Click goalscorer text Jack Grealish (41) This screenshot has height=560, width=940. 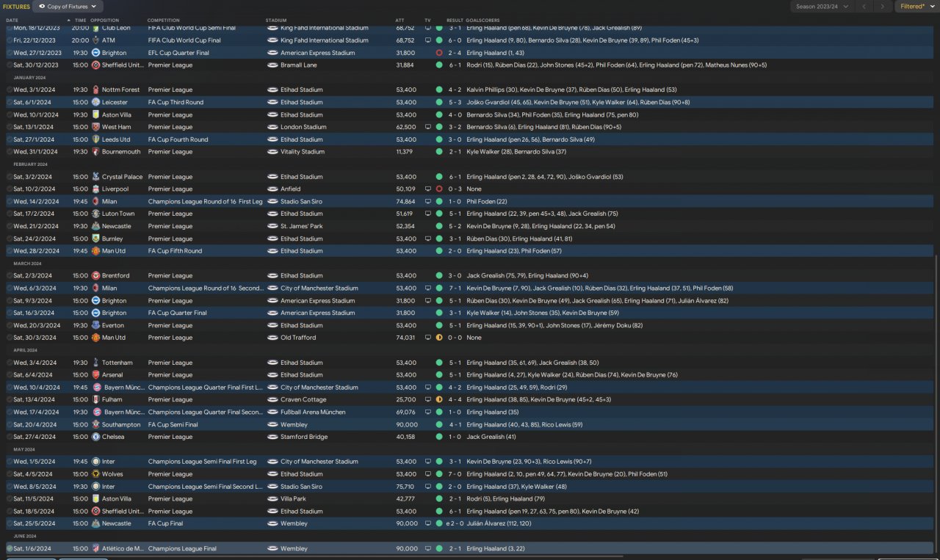point(491,437)
